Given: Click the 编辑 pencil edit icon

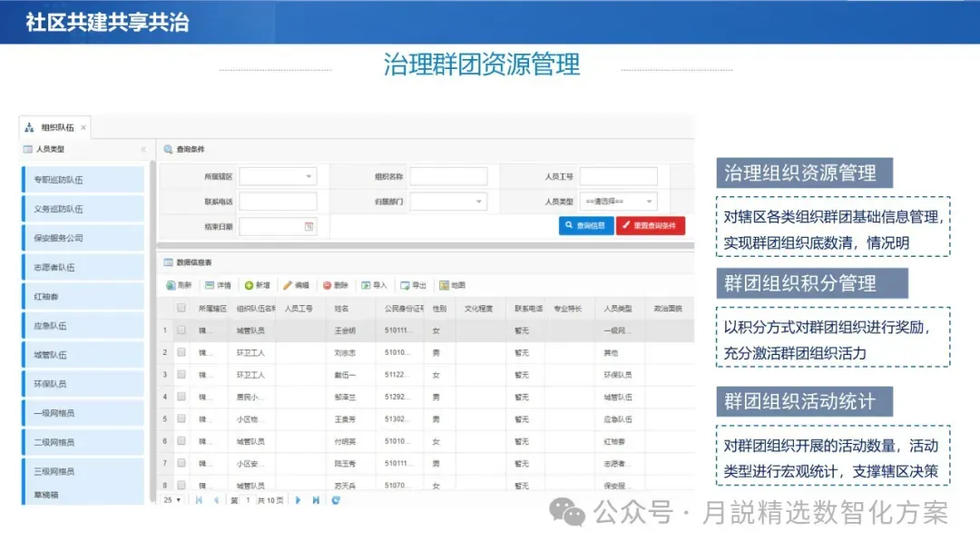Looking at the screenshot, I should click(288, 285).
